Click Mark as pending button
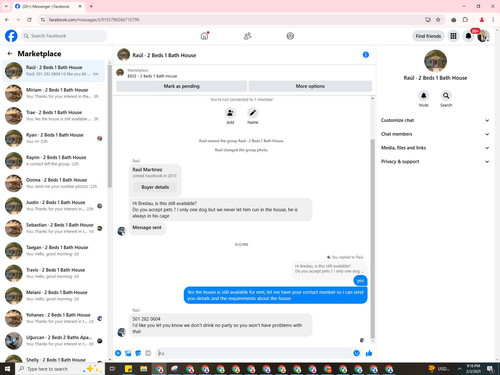 click(x=181, y=86)
